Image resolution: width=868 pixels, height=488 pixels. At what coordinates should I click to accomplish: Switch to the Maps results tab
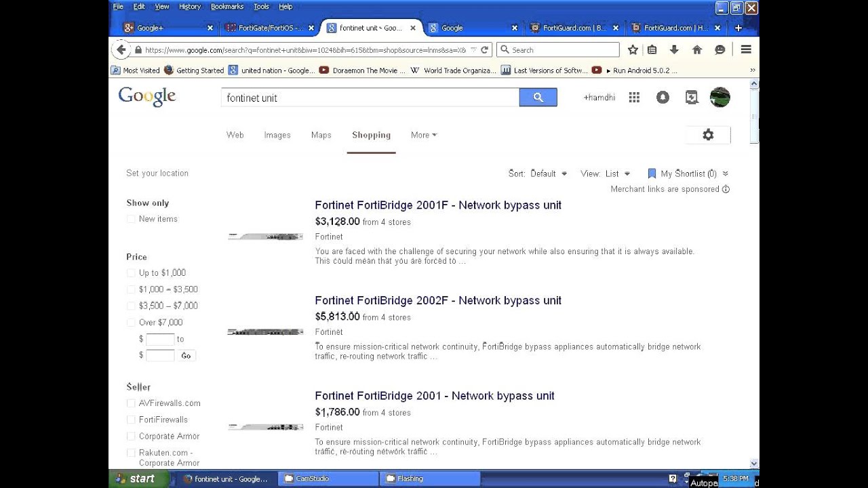[321, 135]
